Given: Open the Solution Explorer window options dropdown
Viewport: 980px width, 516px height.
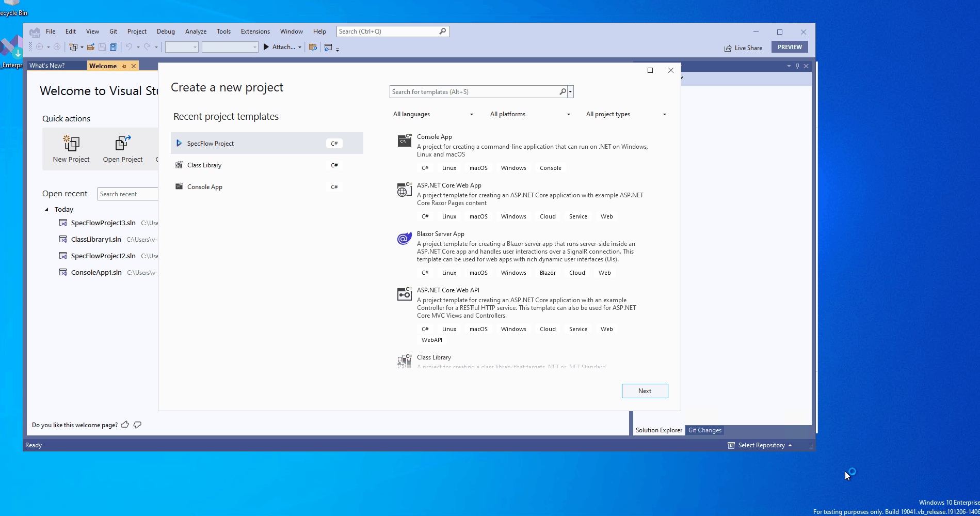Looking at the screenshot, I should pos(789,66).
